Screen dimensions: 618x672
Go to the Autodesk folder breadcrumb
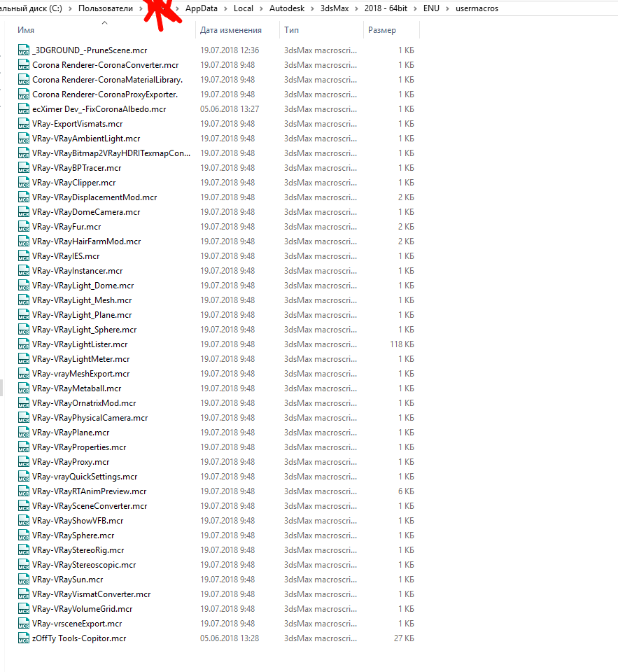click(287, 8)
